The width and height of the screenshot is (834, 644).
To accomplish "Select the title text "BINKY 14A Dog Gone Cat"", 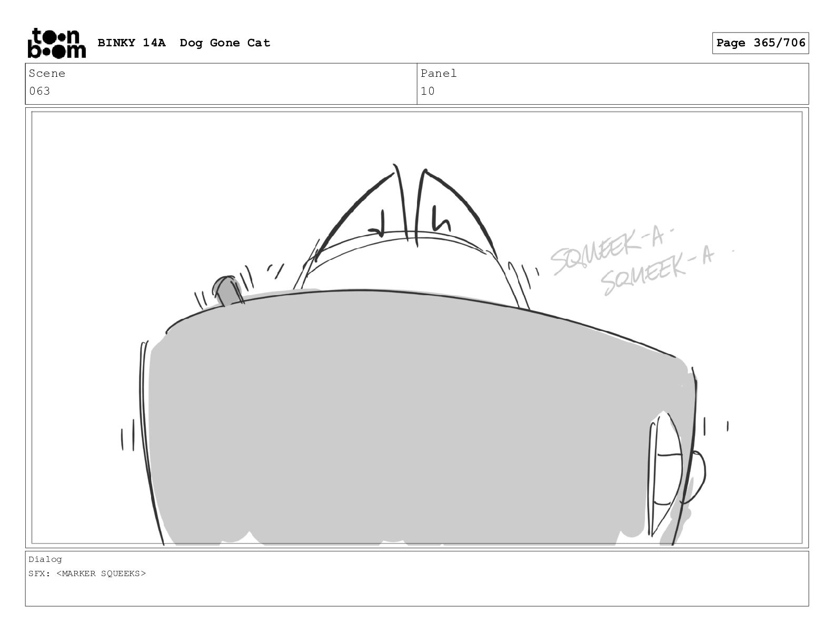I will 184,43.
